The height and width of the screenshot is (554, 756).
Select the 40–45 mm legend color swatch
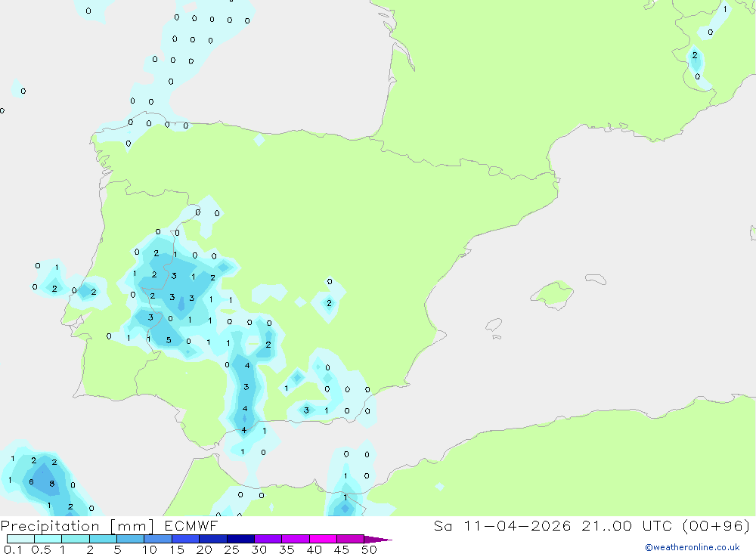pos(323,539)
